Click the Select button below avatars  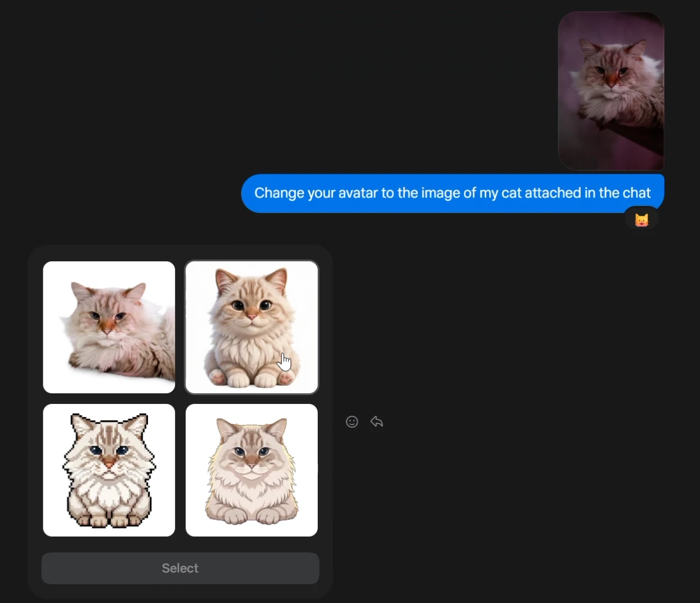180,568
